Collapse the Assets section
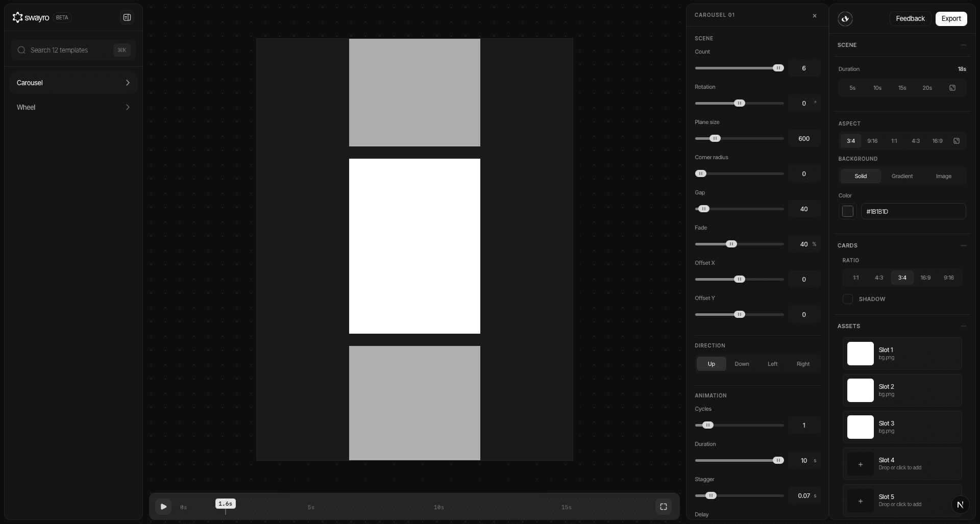Screen dimensions: 980x524 (x=964, y=326)
